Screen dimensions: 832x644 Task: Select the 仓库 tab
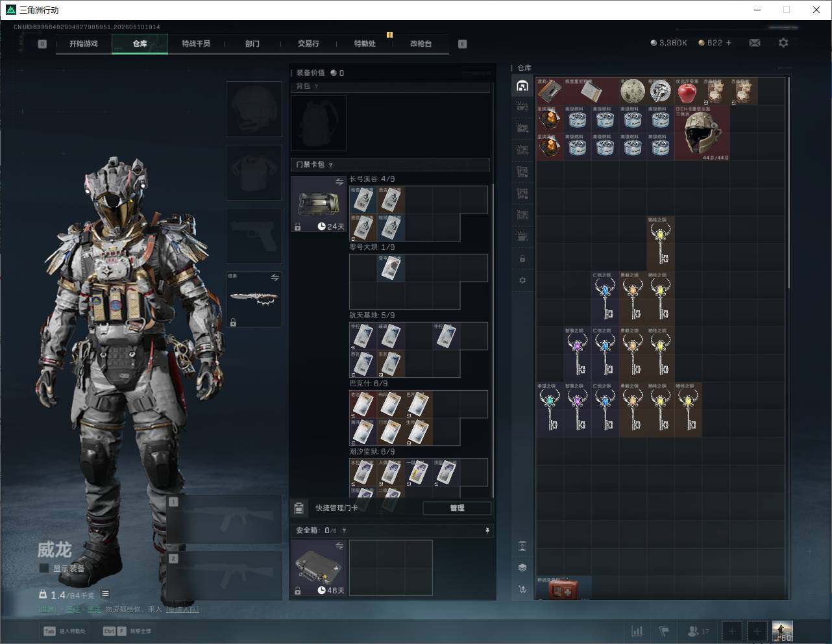[x=140, y=43]
